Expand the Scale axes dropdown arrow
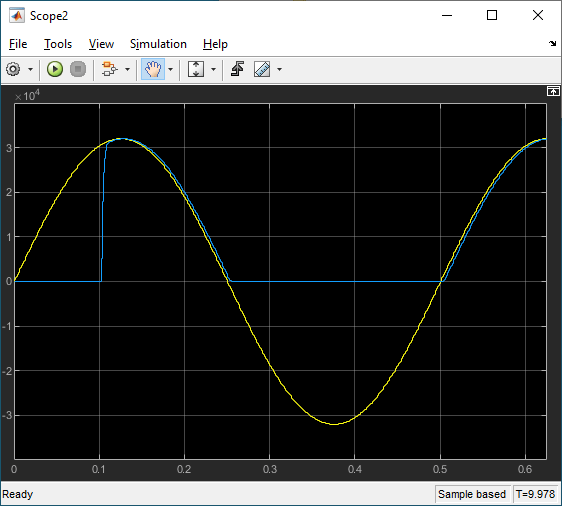 [x=213, y=70]
